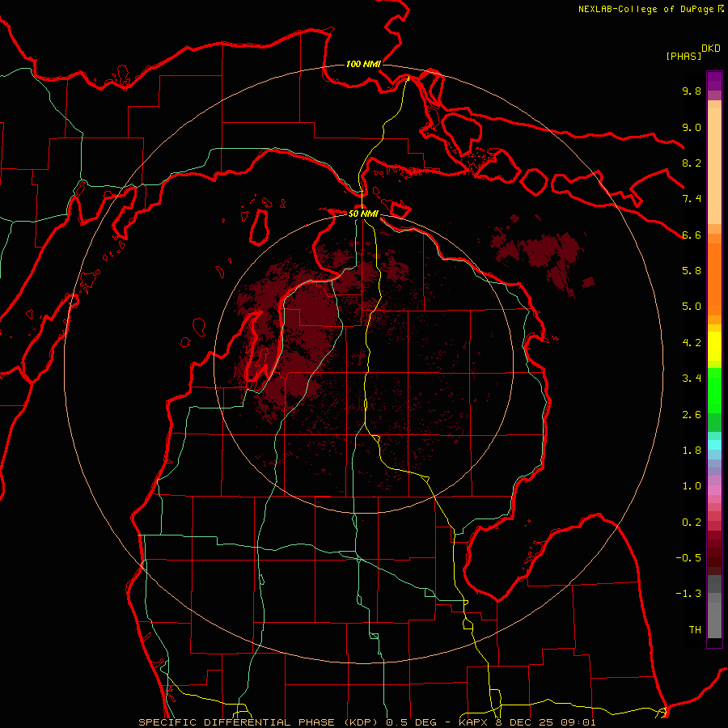
Task: Click the 1.0 scale value
Action: coord(692,486)
